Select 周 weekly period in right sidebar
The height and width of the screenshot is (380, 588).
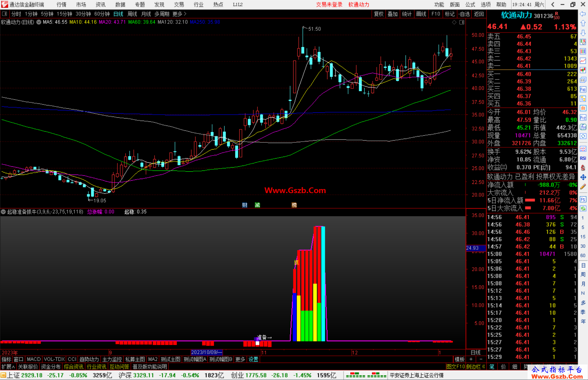click(583, 274)
